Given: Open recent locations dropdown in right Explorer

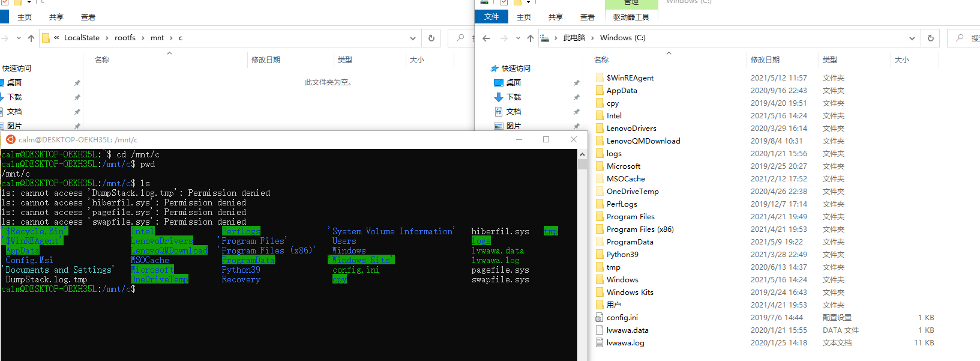Looking at the screenshot, I should point(518,38).
